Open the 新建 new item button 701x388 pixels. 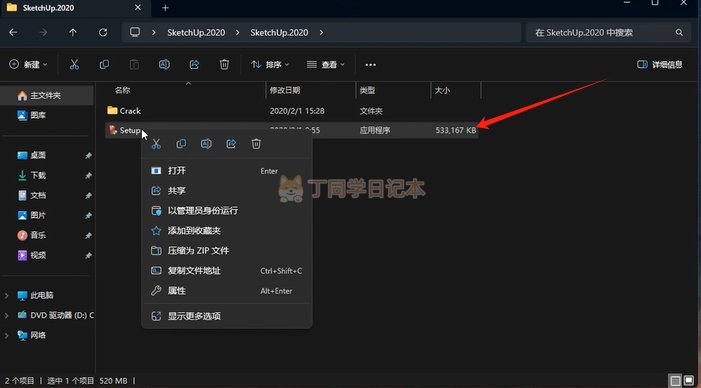click(28, 65)
